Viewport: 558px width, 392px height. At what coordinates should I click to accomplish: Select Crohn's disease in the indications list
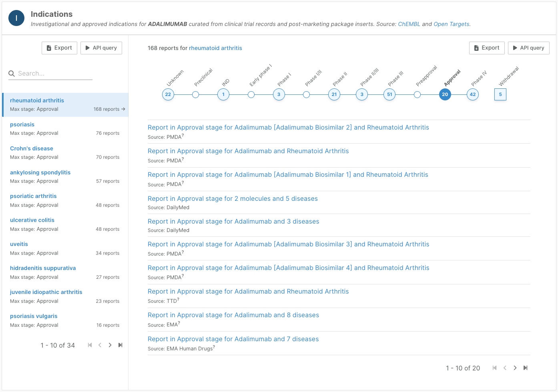click(x=32, y=148)
